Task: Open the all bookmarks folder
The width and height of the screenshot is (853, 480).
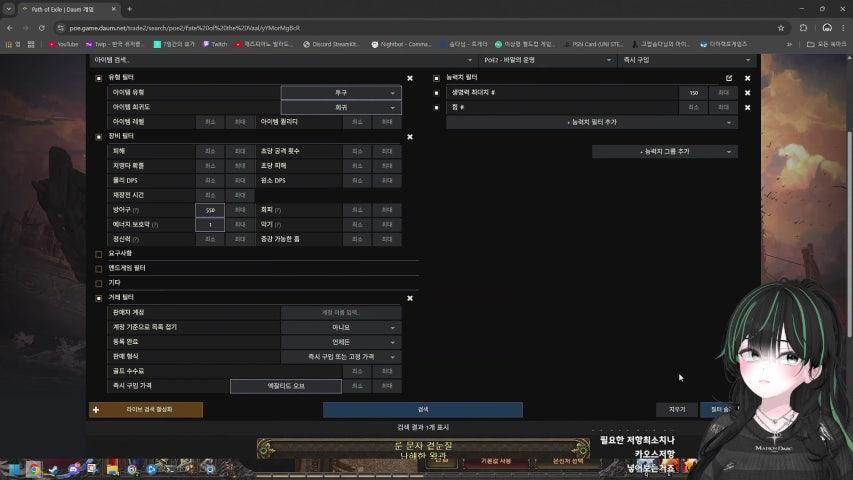Action: point(826,44)
